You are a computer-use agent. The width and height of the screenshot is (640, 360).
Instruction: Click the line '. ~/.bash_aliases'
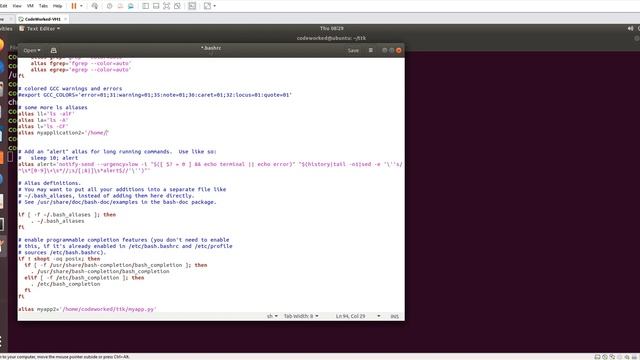(58, 221)
